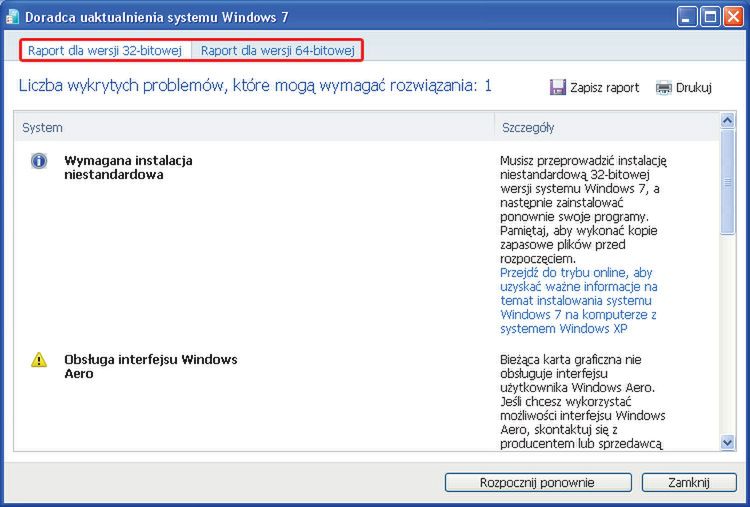
Task: Click Aero graphics card details text
Action: point(583,402)
